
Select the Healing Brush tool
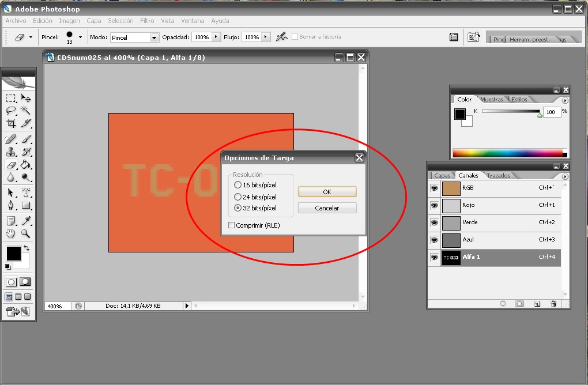click(11, 139)
